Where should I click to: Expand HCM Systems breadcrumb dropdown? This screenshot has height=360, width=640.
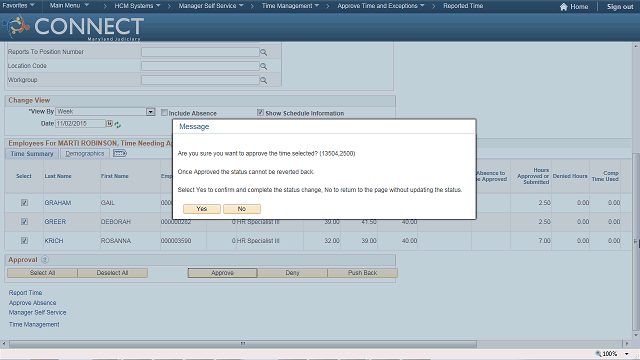click(x=138, y=6)
